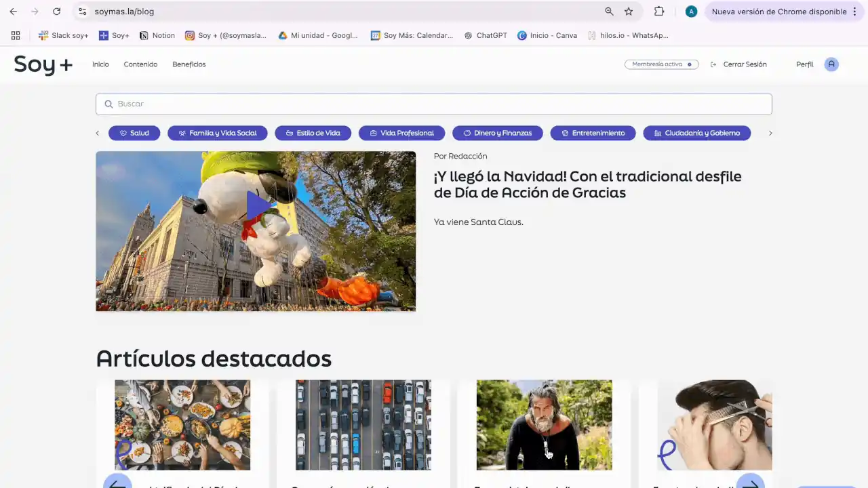Screen dimensions: 868x488
Task: Show more categories with the right chevron
Action: point(770,133)
